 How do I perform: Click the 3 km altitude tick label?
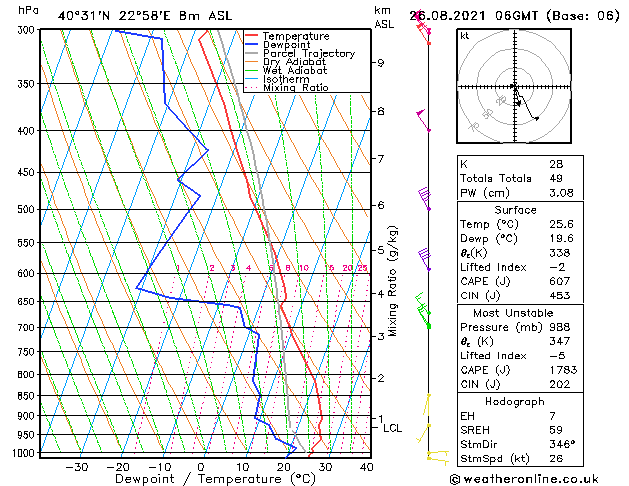point(381,336)
